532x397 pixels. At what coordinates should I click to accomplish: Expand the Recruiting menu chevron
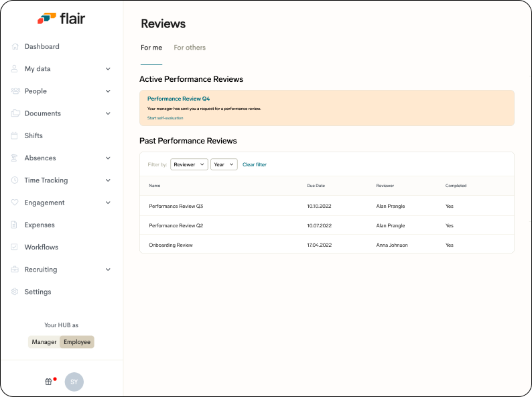(108, 270)
